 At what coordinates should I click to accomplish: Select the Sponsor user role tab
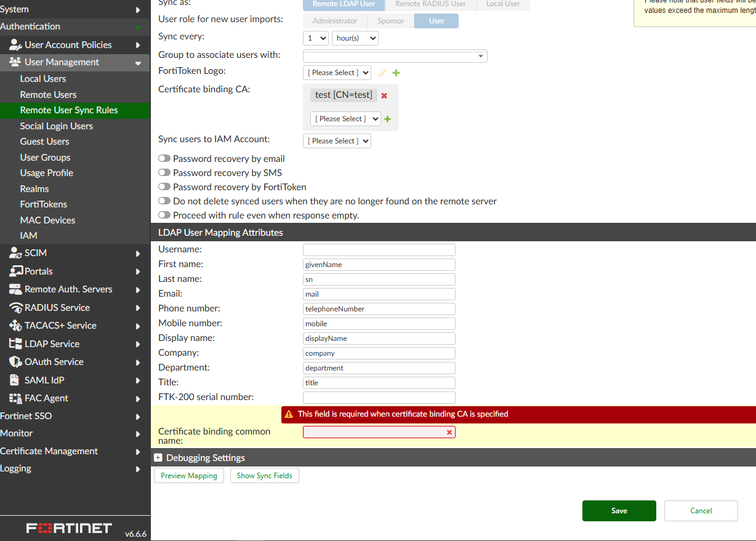[x=391, y=21]
